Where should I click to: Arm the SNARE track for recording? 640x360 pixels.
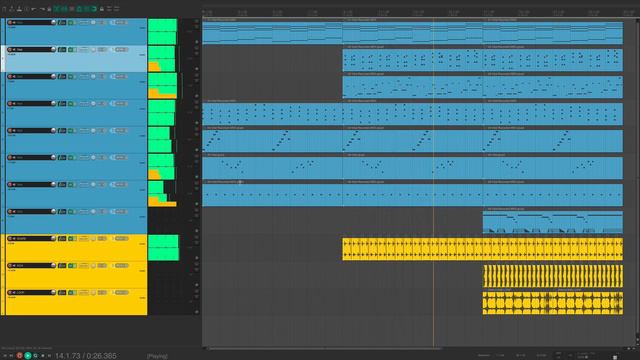coord(10,238)
